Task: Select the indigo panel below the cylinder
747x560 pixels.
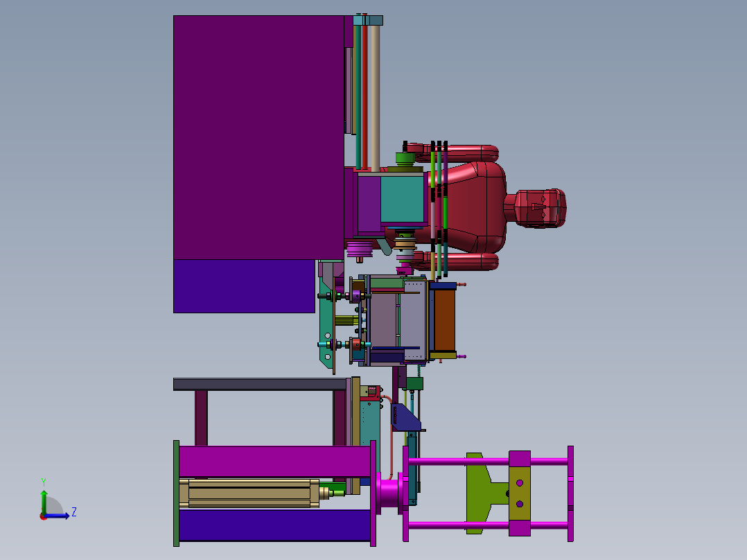Action: click(274, 525)
